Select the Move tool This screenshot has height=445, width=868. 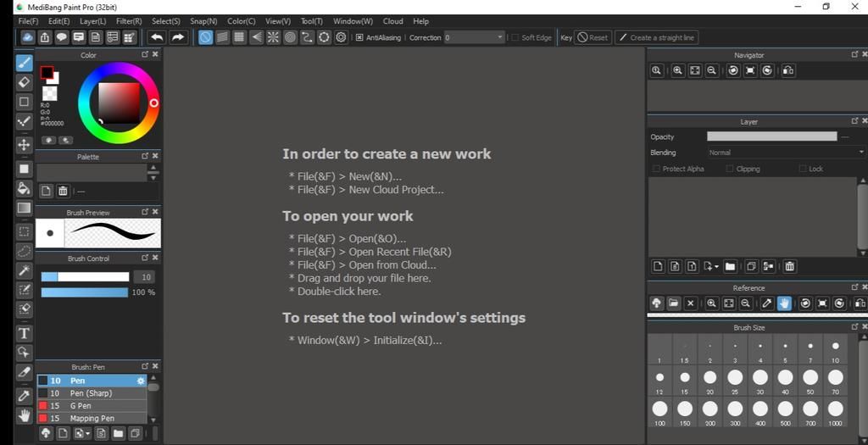click(24, 145)
